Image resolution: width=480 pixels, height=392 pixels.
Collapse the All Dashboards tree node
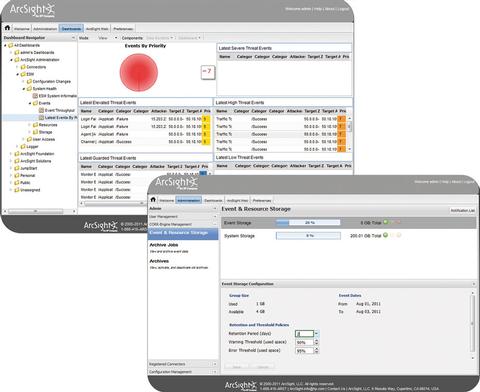[6, 45]
